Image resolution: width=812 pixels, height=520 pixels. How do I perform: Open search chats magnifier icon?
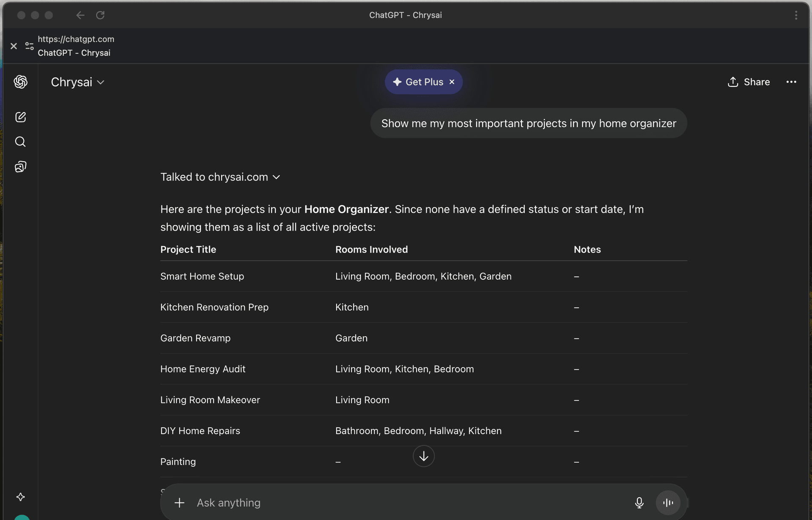click(20, 142)
